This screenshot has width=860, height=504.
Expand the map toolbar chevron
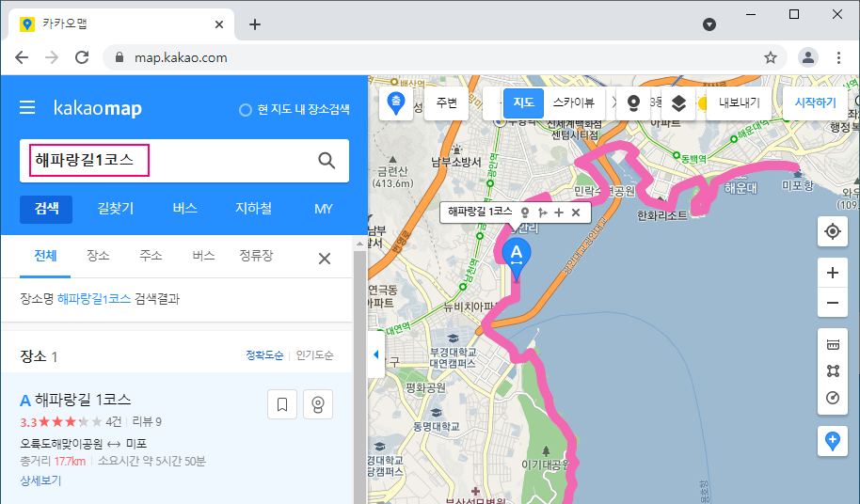pos(613,103)
